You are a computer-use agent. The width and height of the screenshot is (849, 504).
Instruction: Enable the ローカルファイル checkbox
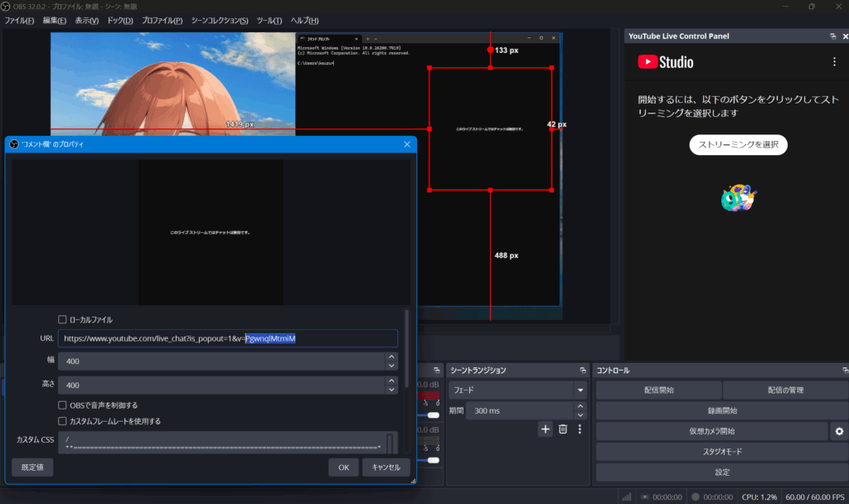(62, 319)
